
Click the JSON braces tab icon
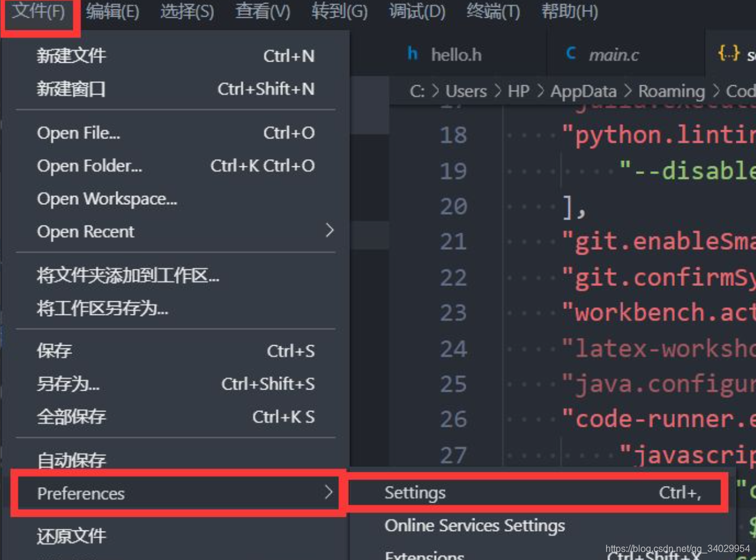[729, 54]
